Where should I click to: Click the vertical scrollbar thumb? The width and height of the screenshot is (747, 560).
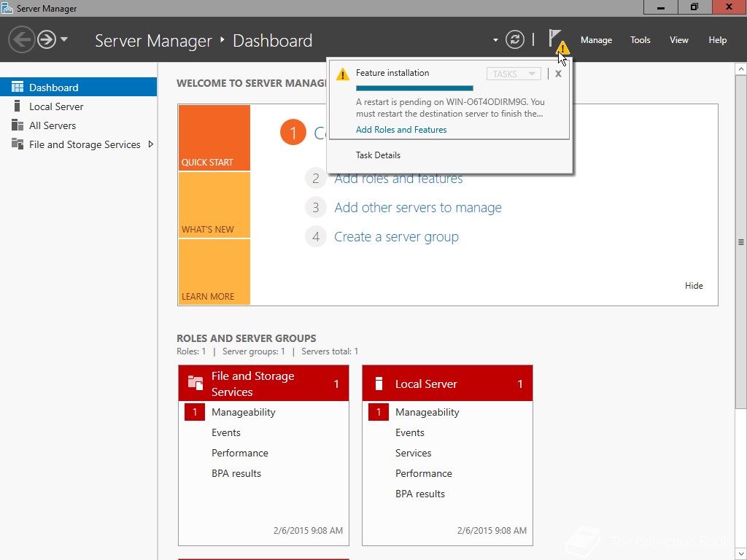tap(741, 242)
